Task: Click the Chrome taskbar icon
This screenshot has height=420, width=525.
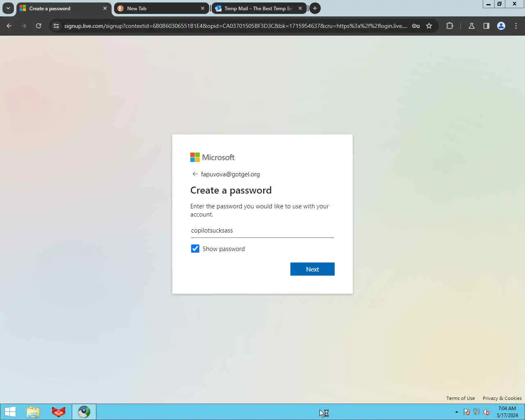Action: click(x=84, y=412)
